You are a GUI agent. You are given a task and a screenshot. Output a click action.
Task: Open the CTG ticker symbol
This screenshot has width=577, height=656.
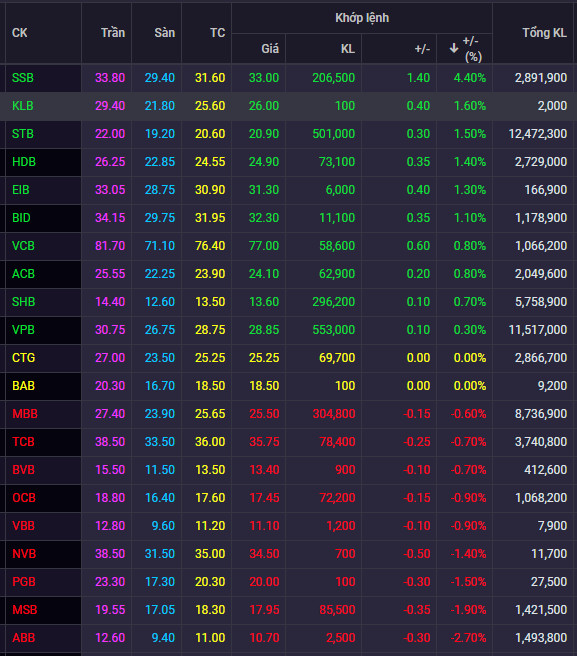click(23, 358)
